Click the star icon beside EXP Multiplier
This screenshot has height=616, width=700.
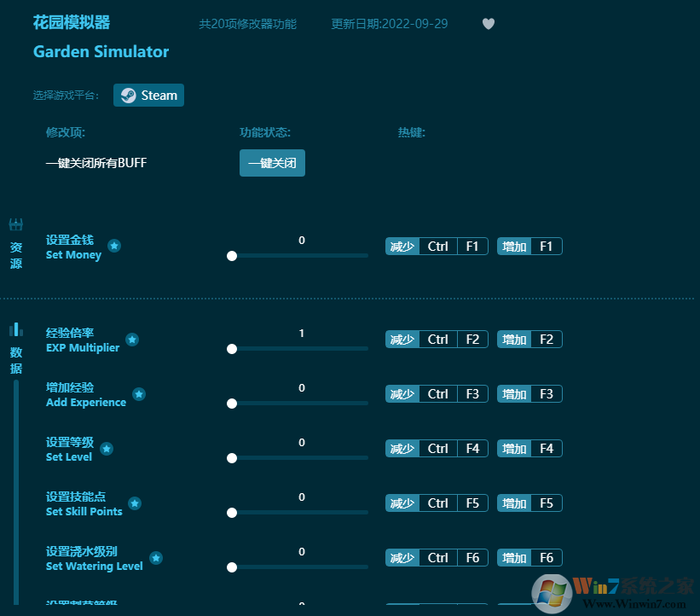pos(132,340)
